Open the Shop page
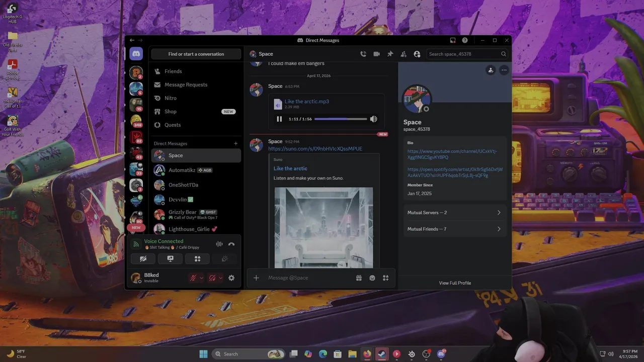Image resolution: width=644 pixels, height=362 pixels. click(x=196, y=112)
